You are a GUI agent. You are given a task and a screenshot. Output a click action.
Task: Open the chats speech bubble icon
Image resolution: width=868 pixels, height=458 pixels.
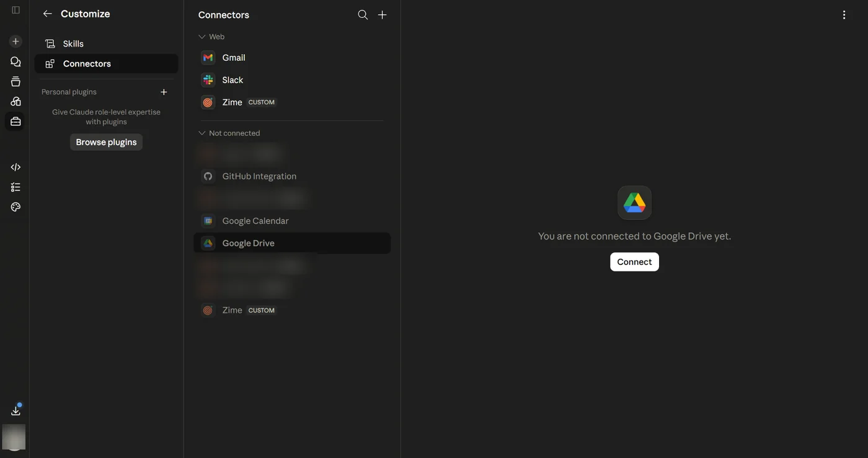pos(15,61)
